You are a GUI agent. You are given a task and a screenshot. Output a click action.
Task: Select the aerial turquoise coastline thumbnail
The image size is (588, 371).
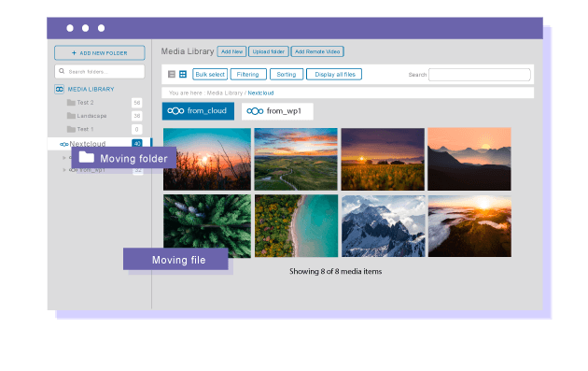coord(296,226)
